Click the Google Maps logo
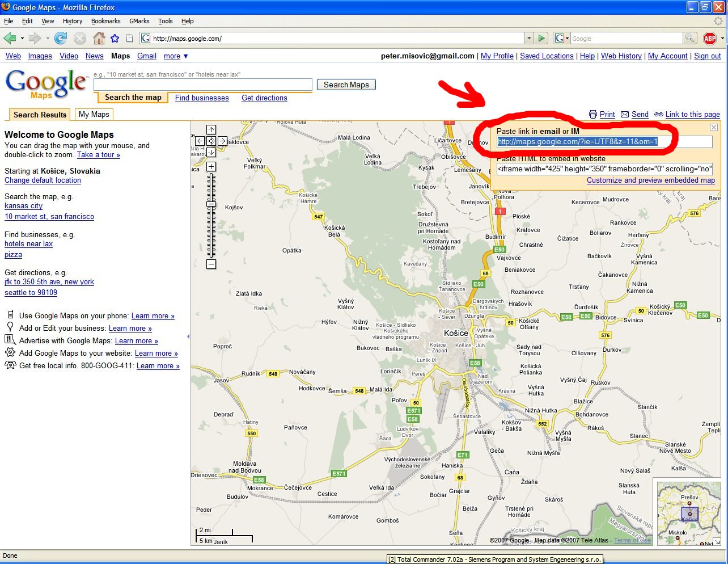 [46, 84]
